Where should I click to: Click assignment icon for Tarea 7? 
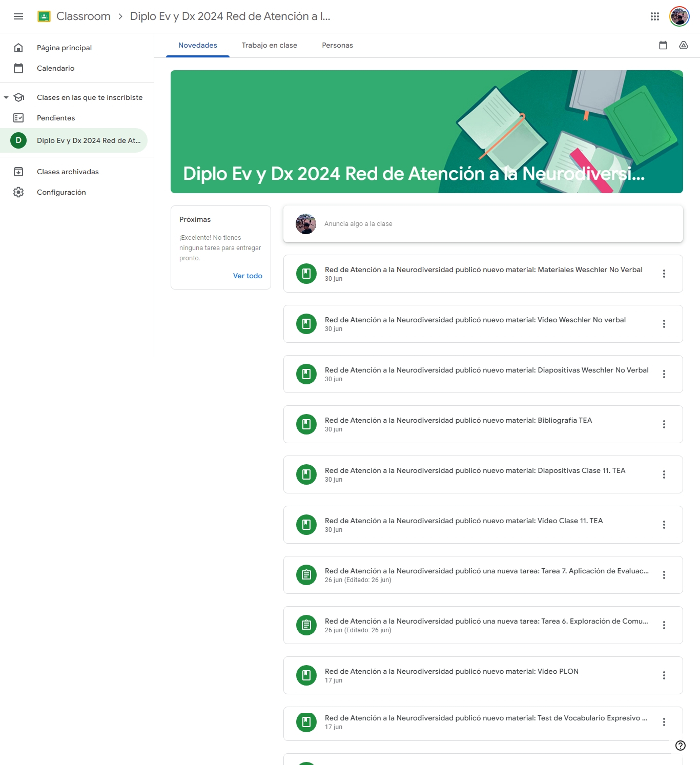[x=306, y=575]
